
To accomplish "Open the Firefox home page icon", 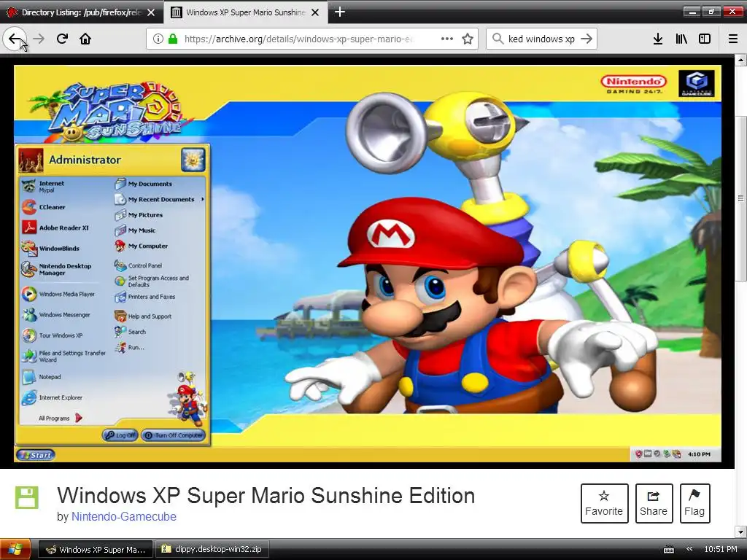I will tap(85, 39).
